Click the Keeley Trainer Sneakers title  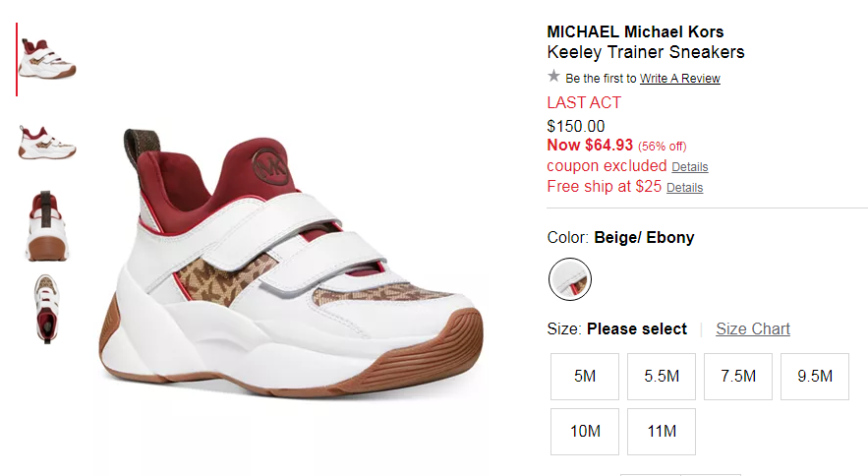[x=646, y=52]
